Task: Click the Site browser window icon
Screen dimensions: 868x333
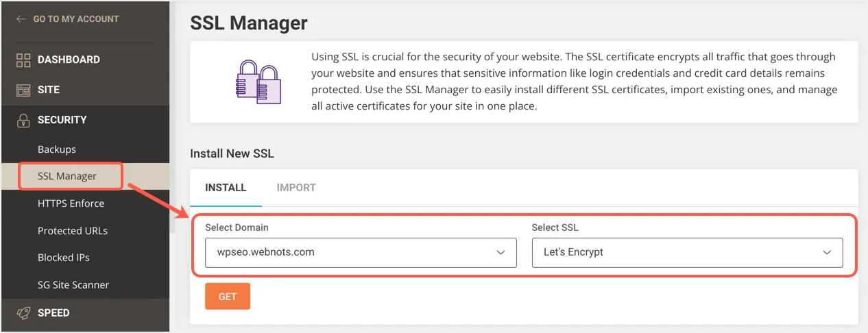Action: [x=23, y=90]
